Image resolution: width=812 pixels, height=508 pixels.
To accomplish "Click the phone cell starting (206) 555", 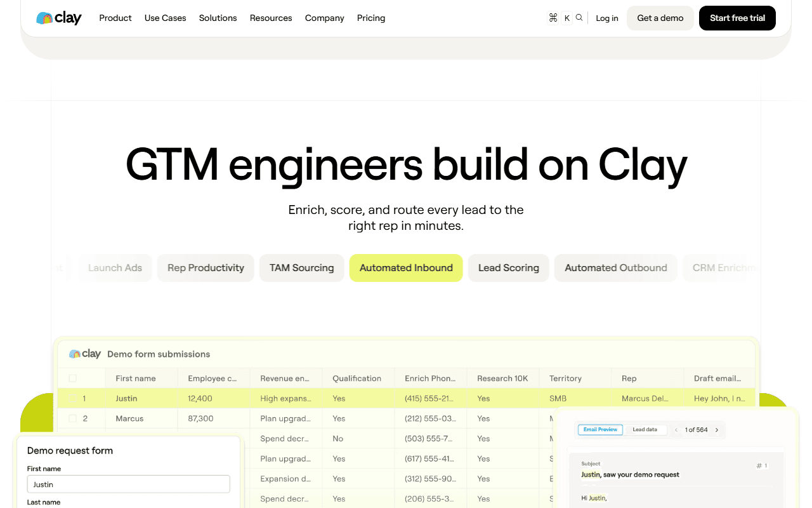I will click(x=431, y=499).
